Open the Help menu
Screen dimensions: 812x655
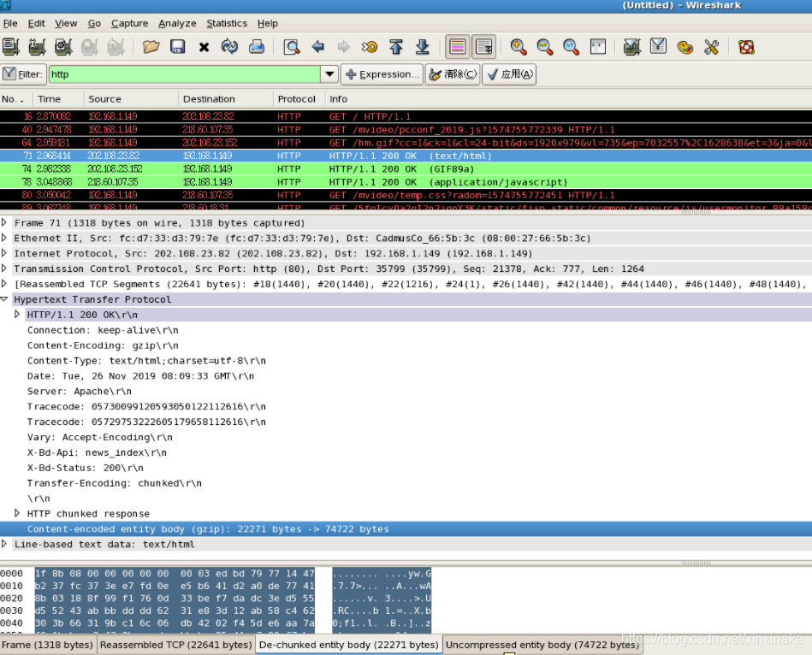[268, 23]
